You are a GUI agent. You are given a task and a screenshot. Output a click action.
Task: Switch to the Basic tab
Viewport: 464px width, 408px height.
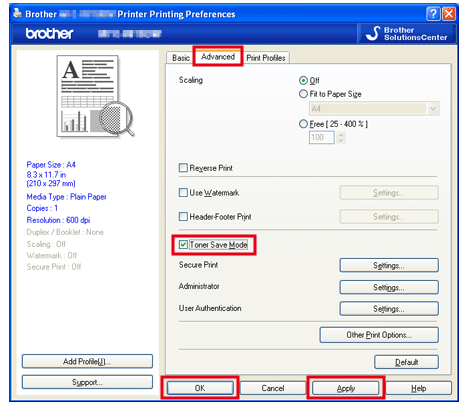tap(181, 58)
